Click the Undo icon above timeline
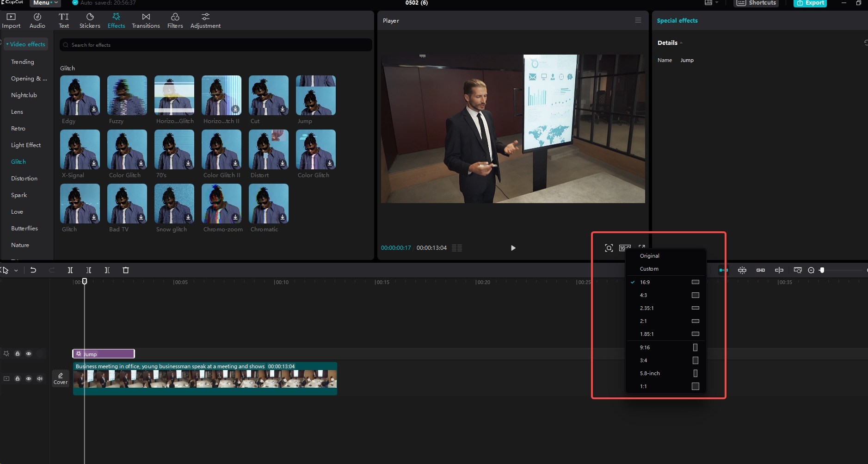Viewport: 868px width, 464px height. click(x=33, y=270)
